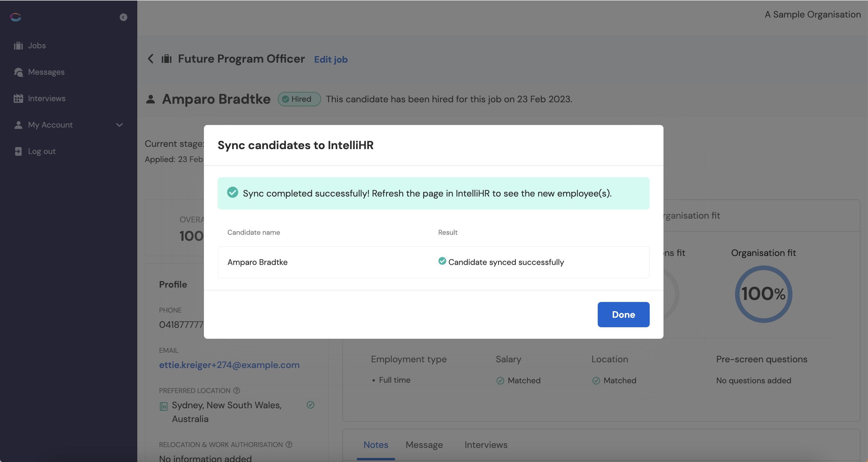Click the Edit job link
This screenshot has height=462, width=868.
[331, 59]
